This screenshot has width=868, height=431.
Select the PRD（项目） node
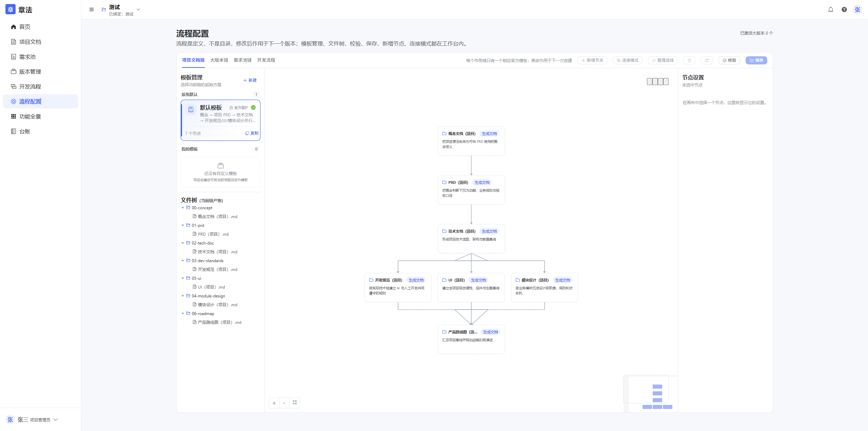coord(471,190)
